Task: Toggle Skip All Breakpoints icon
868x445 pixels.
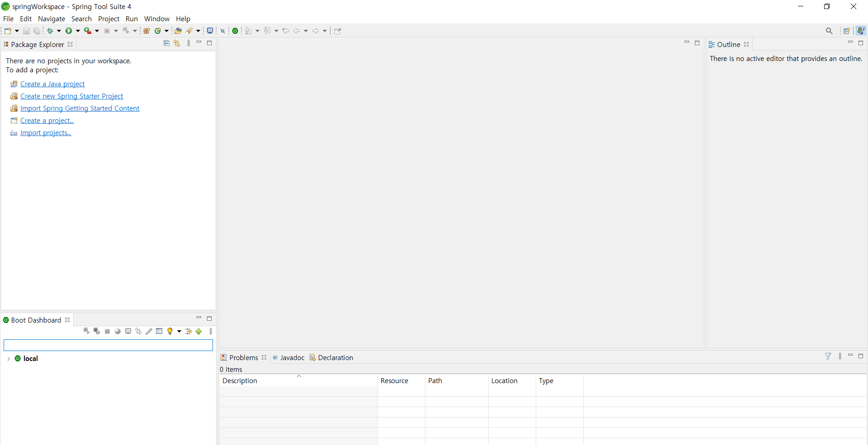Action: tap(222, 31)
